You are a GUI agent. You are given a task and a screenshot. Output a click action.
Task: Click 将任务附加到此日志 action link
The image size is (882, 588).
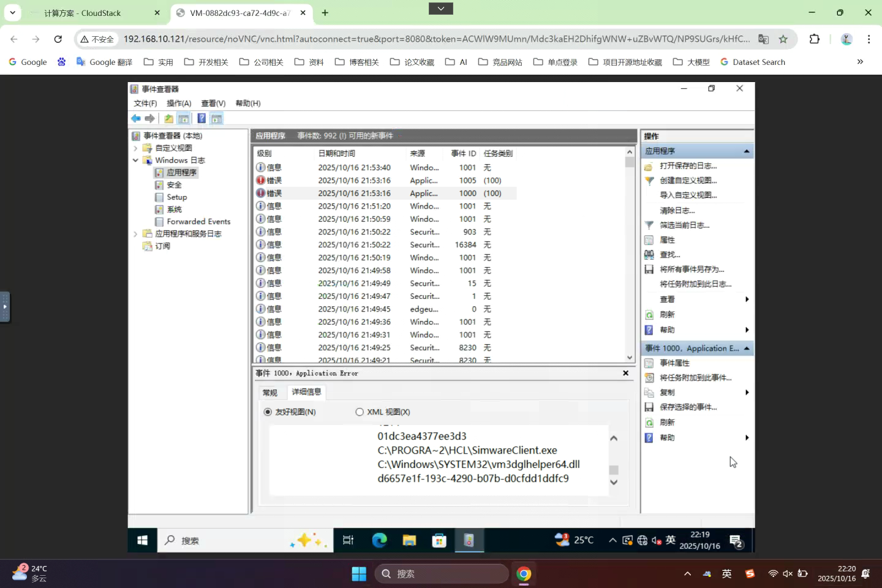coord(695,284)
